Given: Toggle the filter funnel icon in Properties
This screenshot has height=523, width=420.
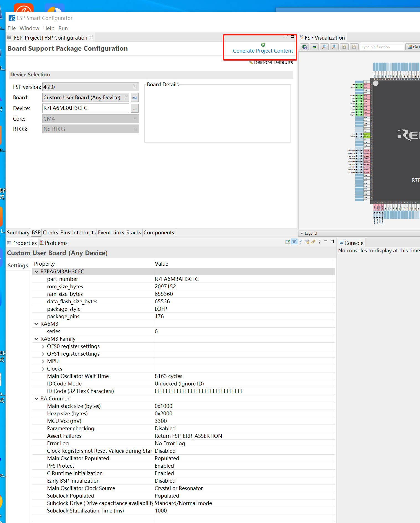Looking at the screenshot, I should pyautogui.click(x=300, y=242).
